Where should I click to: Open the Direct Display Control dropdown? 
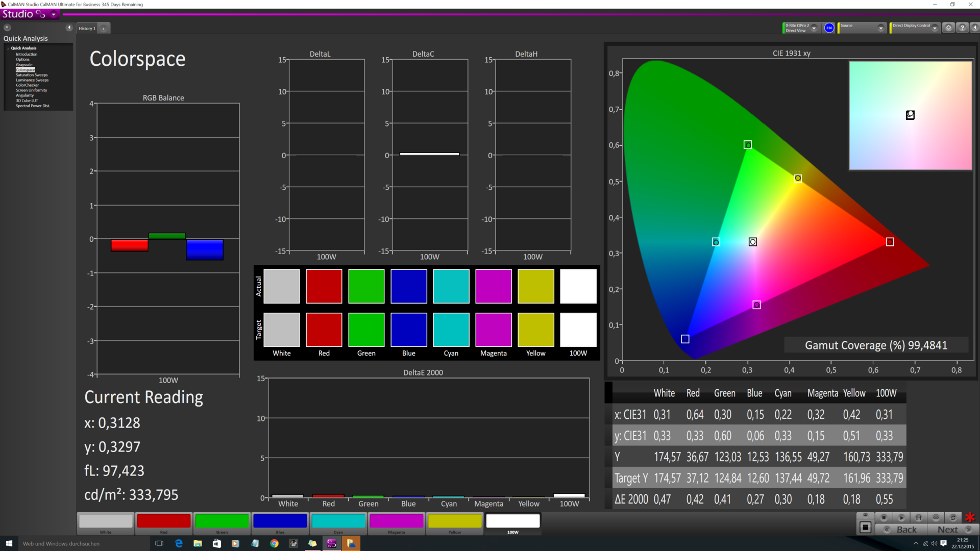click(x=935, y=28)
